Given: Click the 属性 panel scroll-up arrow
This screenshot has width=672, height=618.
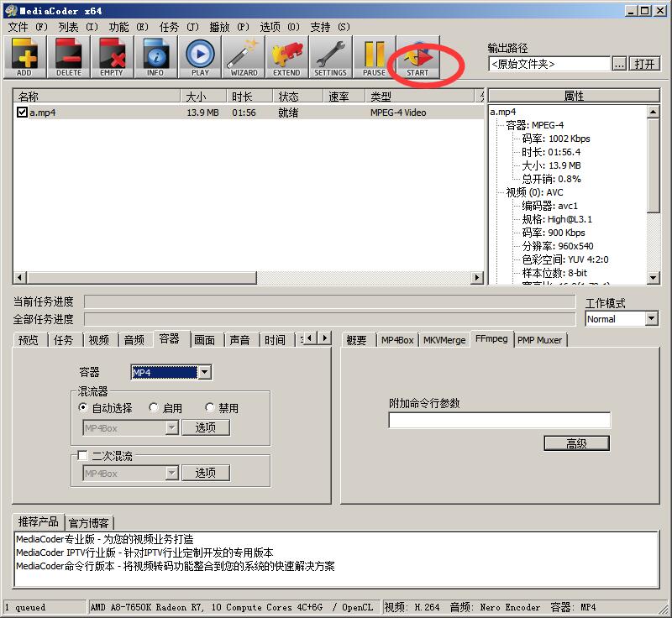Looking at the screenshot, I should click(653, 112).
